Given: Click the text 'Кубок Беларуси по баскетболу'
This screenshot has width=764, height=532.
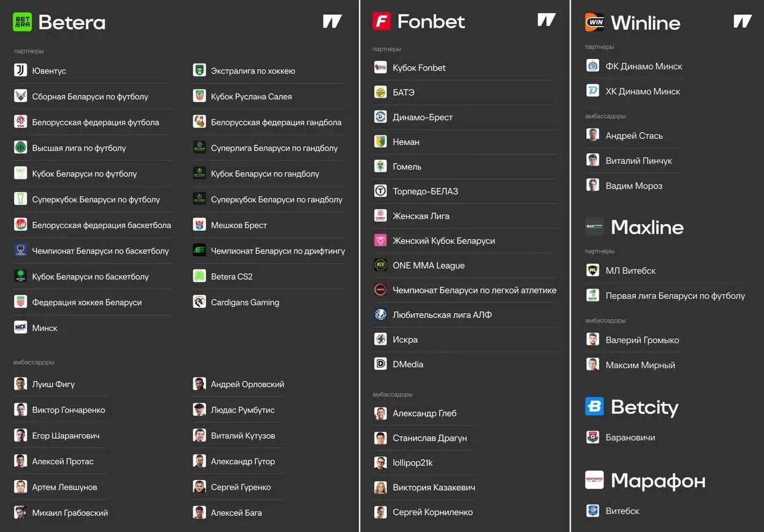Looking at the screenshot, I should coord(91,276).
